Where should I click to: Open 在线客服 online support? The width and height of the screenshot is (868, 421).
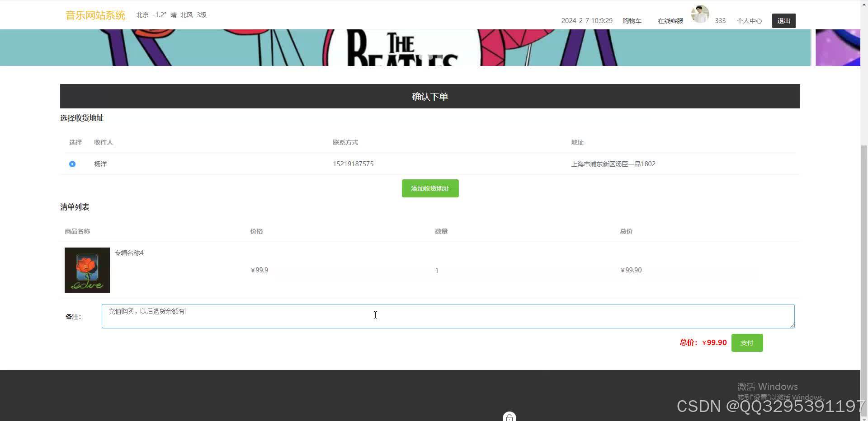[670, 21]
